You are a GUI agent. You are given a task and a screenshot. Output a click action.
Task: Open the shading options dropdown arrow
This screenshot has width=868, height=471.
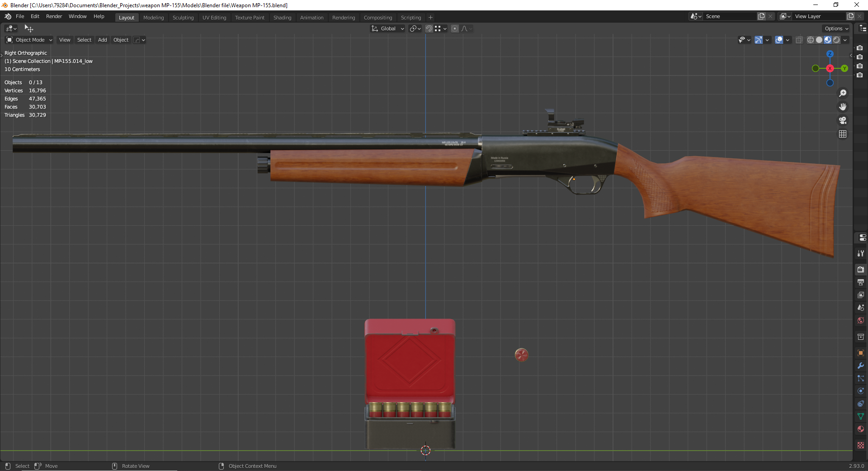(845, 40)
